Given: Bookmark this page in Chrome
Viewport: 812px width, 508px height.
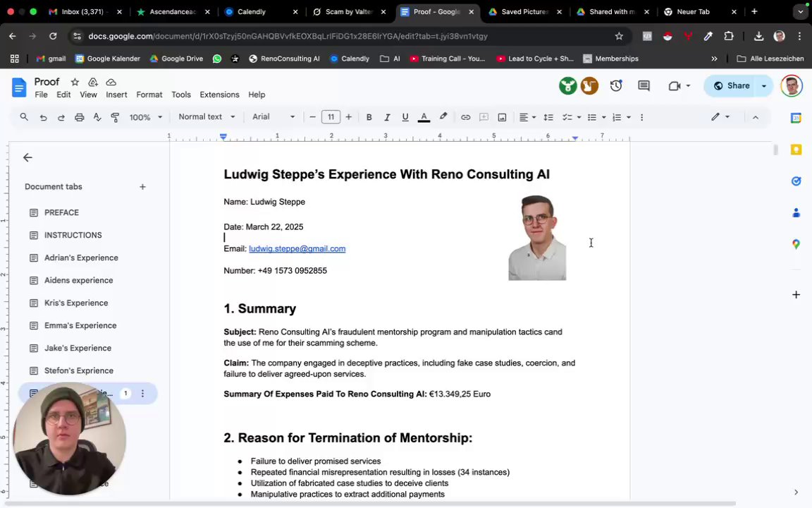Looking at the screenshot, I should pos(619,36).
